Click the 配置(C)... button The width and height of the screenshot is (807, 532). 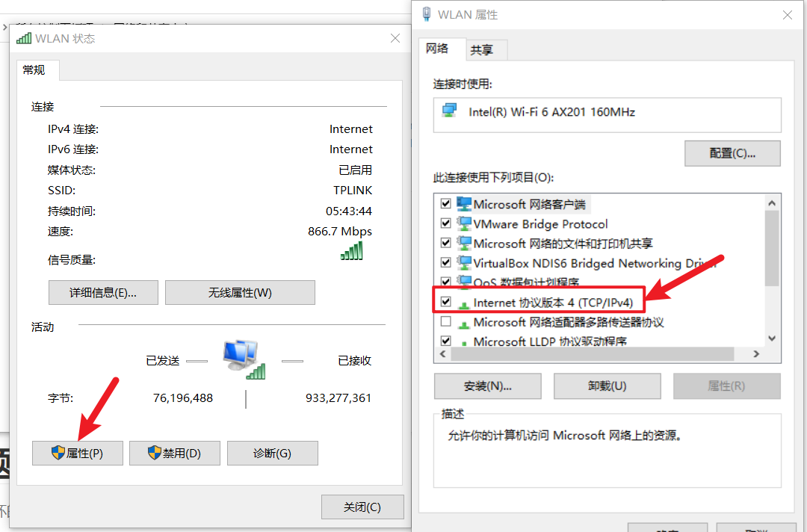[732, 153]
